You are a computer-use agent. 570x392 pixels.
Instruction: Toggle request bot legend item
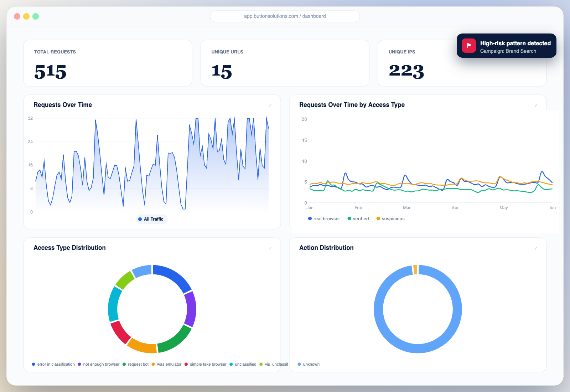136,364
